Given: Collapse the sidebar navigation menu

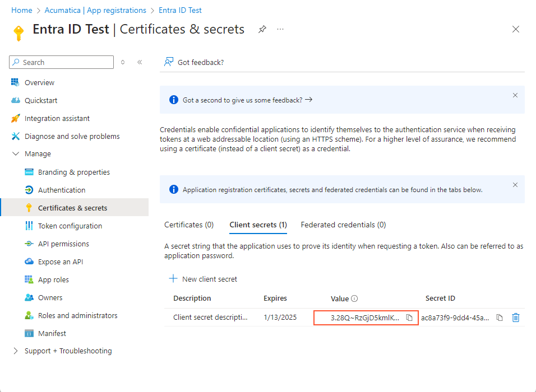Looking at the screenshot, I should 140,62.
